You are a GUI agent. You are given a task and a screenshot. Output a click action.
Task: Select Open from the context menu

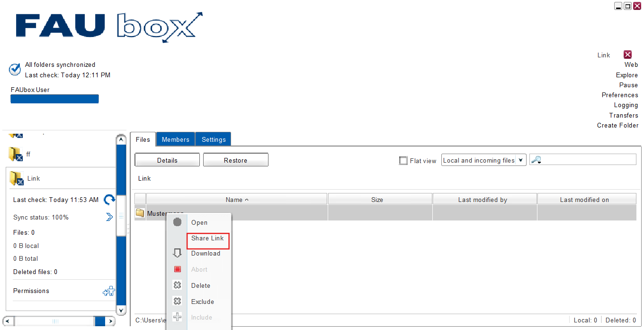199,222
